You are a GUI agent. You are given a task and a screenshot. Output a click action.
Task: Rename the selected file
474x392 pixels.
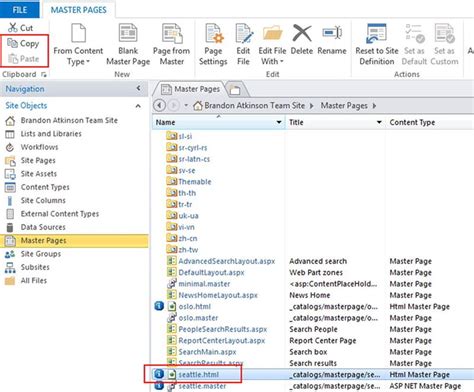(332, 39)
